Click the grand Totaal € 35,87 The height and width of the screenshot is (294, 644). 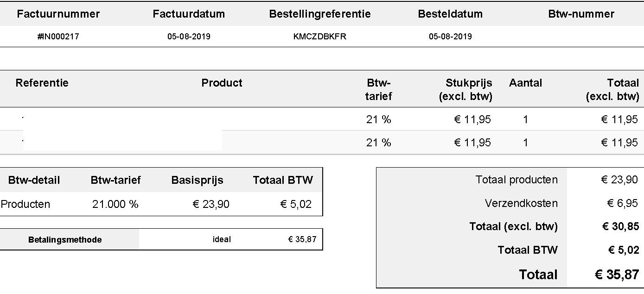point(617,274)
